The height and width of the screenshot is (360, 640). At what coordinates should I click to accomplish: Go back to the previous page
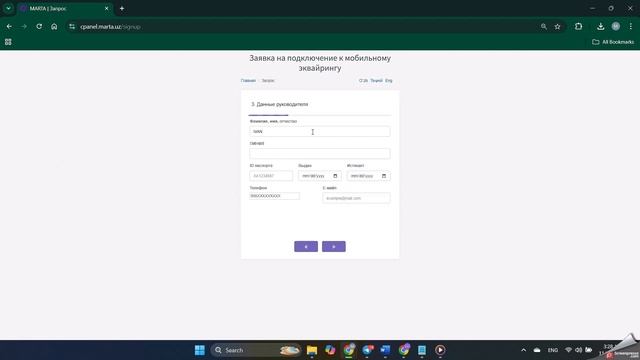9,27
